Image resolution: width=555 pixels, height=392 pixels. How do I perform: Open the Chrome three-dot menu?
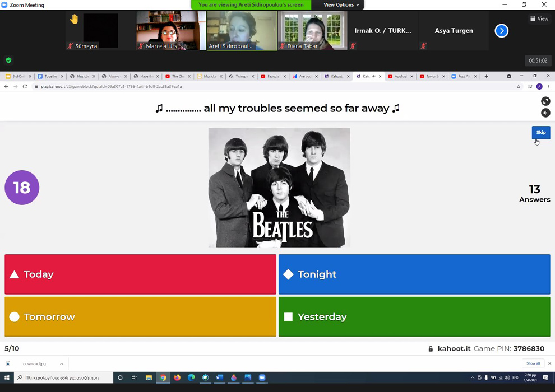549,87
